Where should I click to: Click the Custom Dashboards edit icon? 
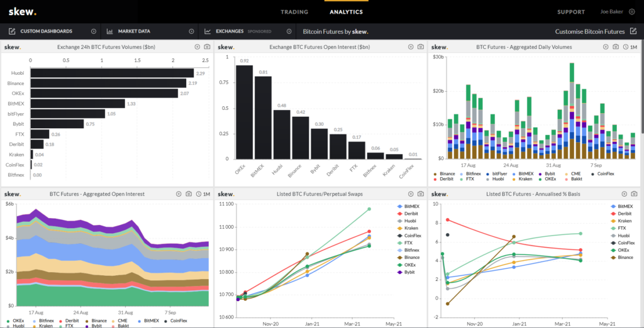(x=12, y=31)
